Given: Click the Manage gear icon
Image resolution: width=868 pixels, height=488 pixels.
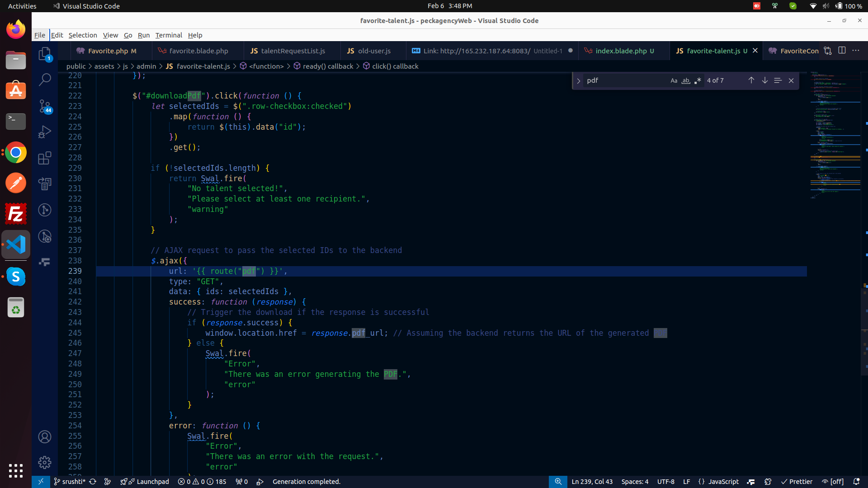Looking at the screenshot, I should point(44,462).
